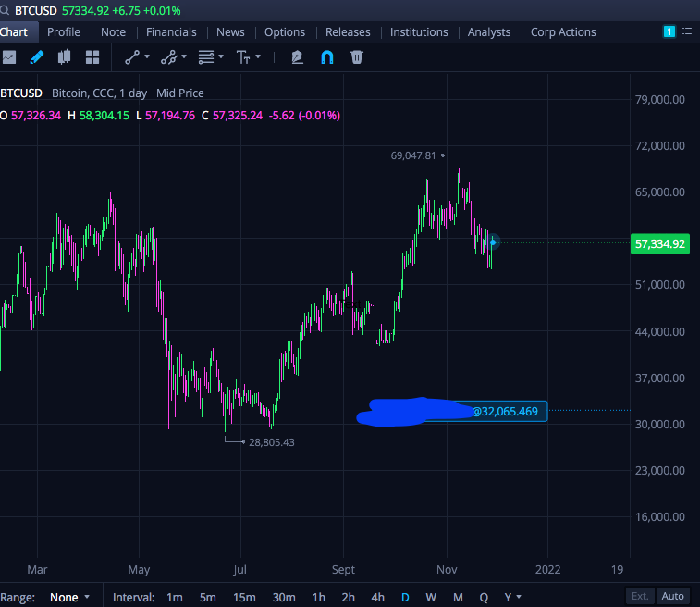Click the search magnifier next to BTCUSD

pyautogui.click(x=5, y=10)
